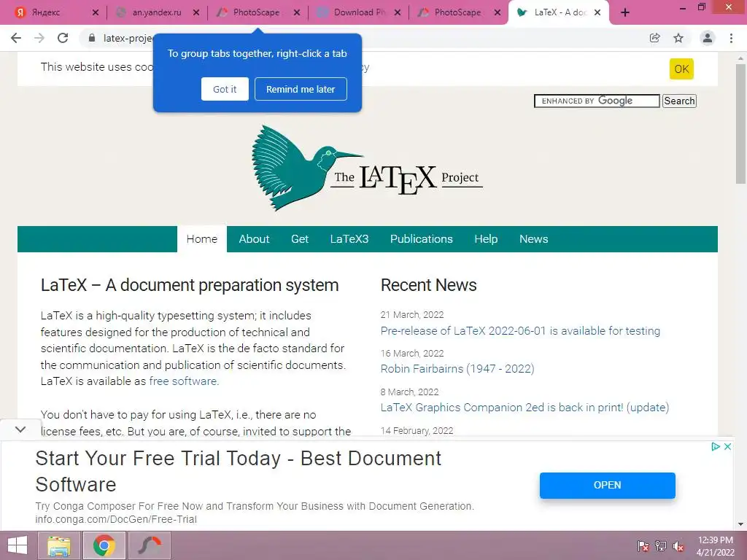Click scrollbar down arrow
Image resolution: width=747 pixels, height=560 pixels.
click(x=740, y=524)
